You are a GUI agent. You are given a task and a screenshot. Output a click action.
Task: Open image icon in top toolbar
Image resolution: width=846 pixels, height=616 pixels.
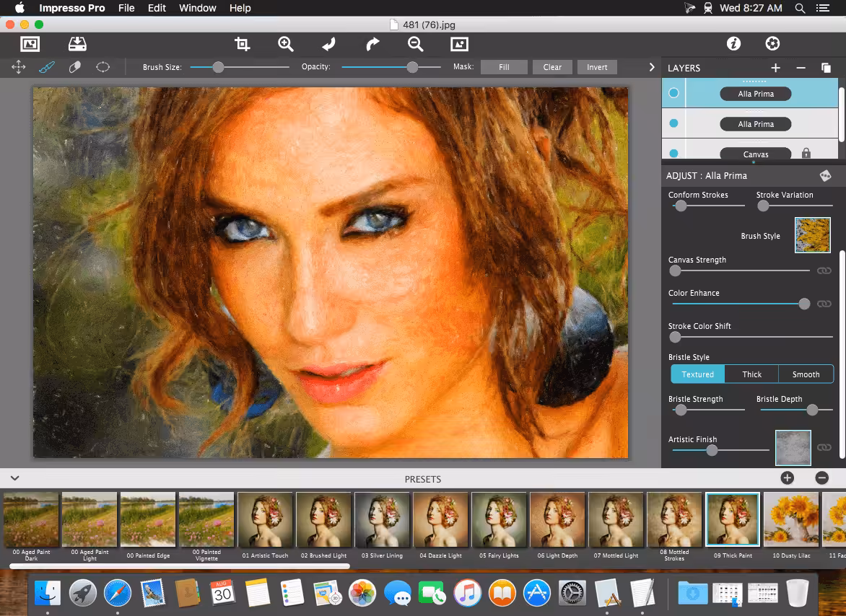(x=30, y=44)
